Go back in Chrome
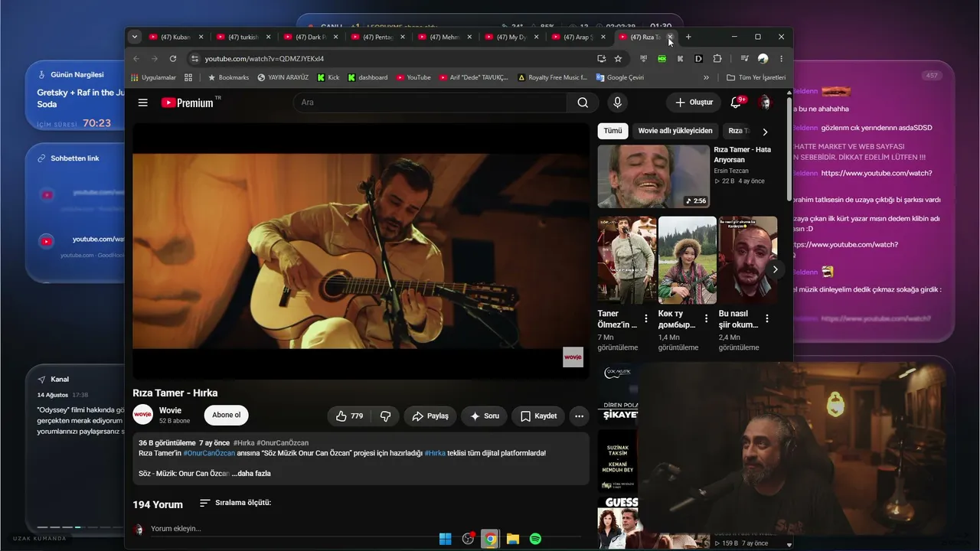This screenshot has width=980, height=551. tap(136, 58)
